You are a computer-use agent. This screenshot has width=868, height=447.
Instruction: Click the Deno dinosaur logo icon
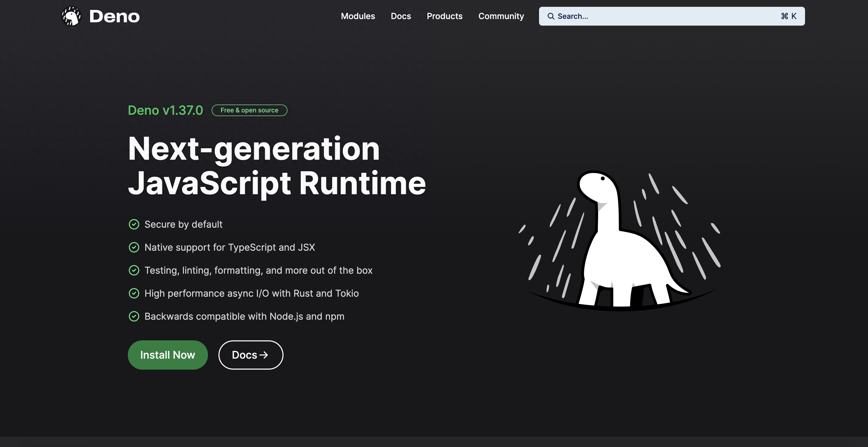pos(71,16)
